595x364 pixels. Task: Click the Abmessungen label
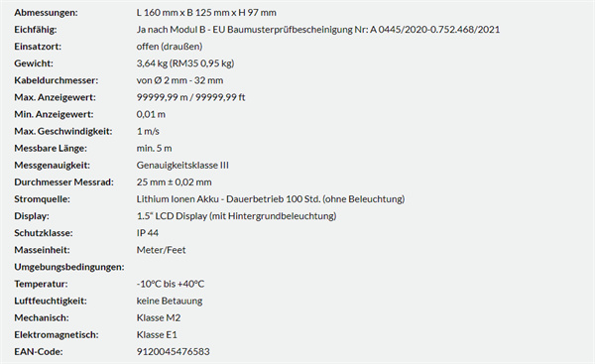46,13
